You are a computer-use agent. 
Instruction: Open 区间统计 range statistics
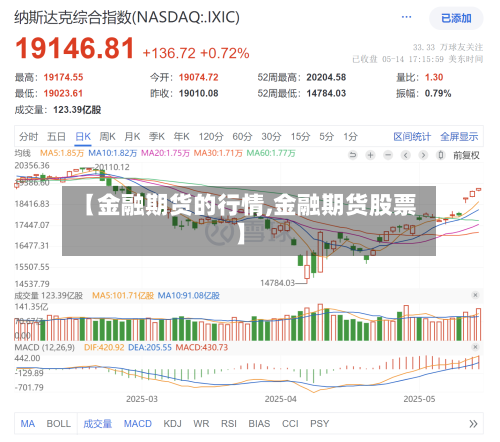coord(412,136)
